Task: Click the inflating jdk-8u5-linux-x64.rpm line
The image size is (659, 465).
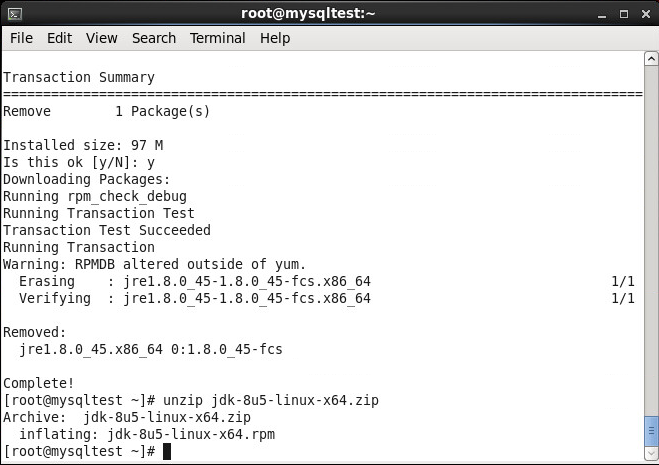Action: coord(147,434)
